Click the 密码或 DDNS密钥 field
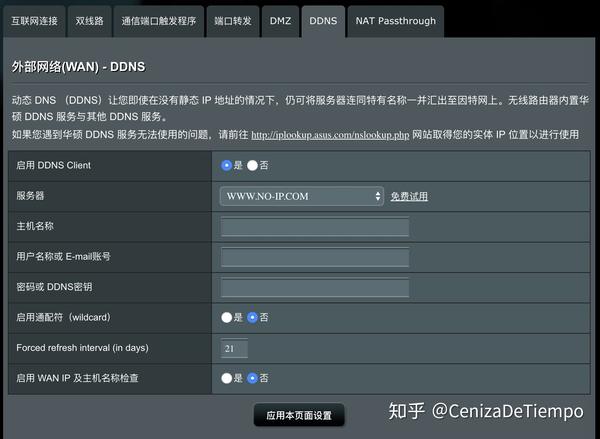This screenshot has width=600, height=439. pos(315,287)
